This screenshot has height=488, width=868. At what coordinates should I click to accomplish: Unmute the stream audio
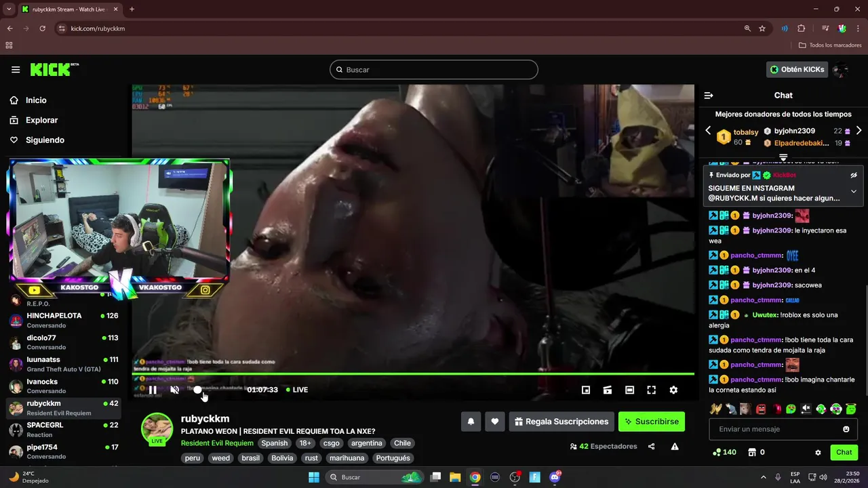174,390
